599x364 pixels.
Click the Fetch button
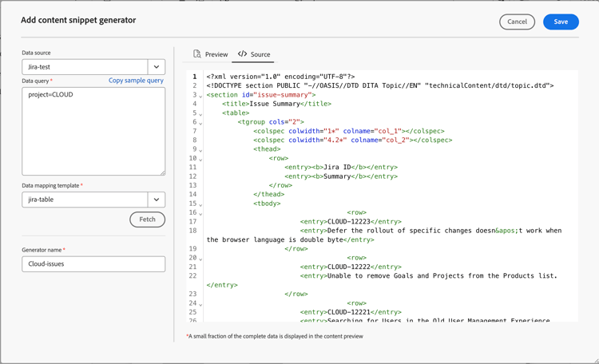[x=148, y=220]
